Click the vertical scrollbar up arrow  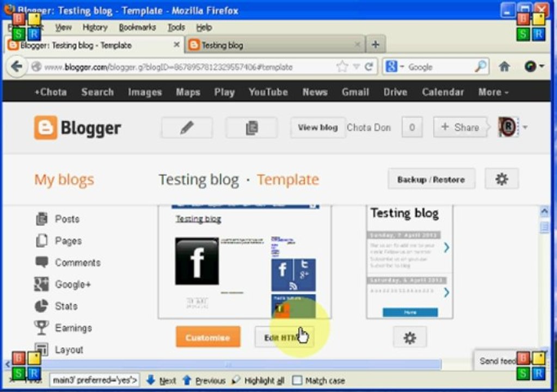tap(544, 211)
